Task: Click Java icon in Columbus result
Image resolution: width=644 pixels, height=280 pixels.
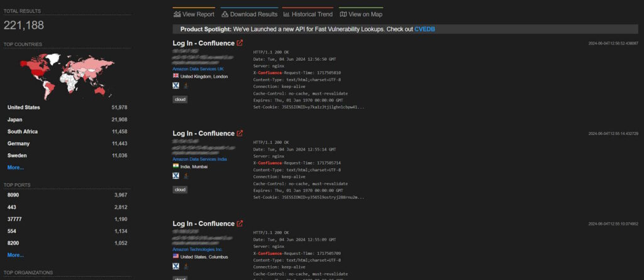Action: (186, 266)
